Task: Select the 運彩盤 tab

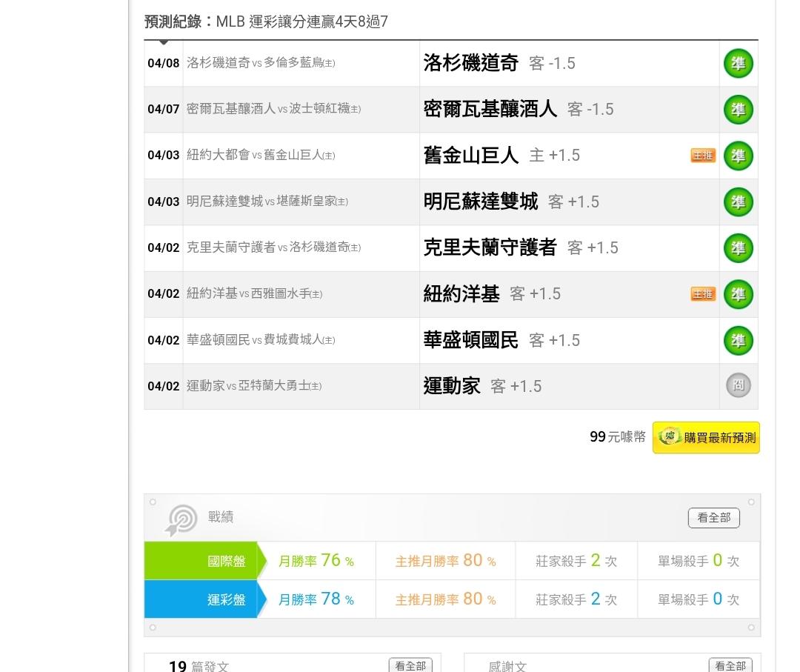Action: 201,599
